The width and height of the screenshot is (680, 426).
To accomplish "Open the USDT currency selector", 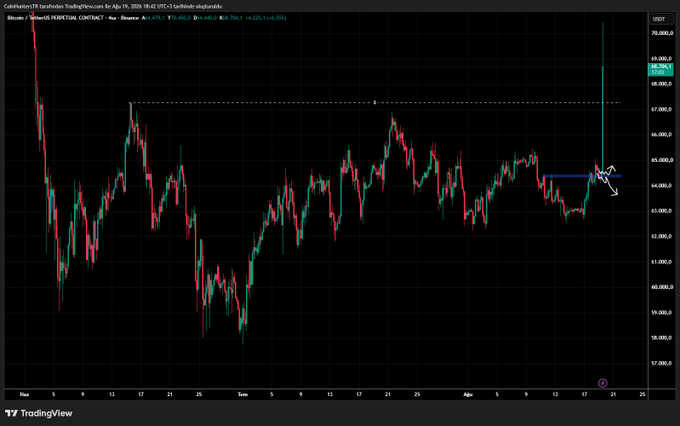I will (x=660, y=19).
